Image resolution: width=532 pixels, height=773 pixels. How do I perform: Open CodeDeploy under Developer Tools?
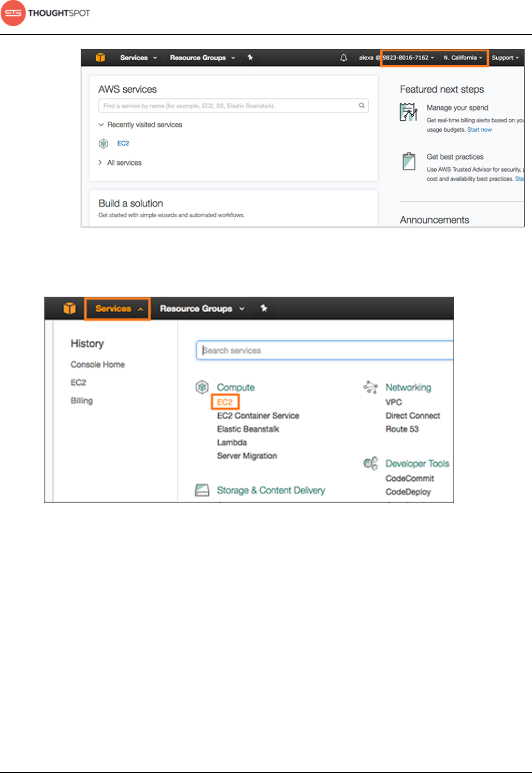coord(409,492)
